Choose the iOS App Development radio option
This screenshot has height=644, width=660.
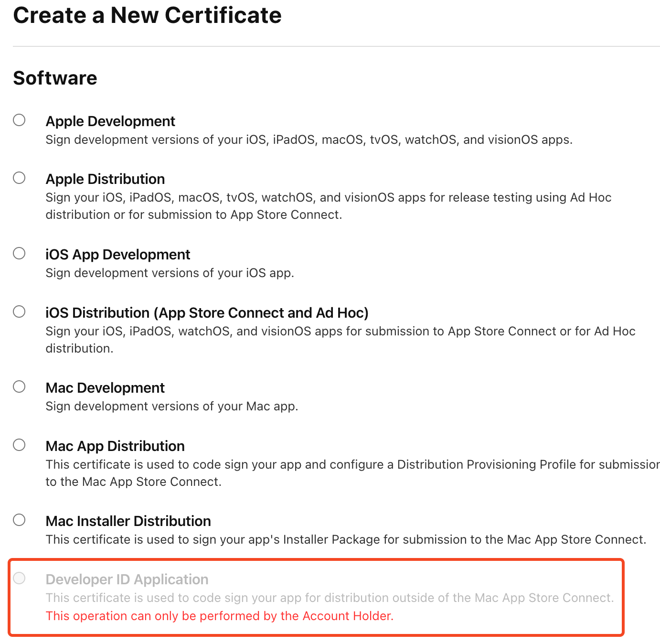pyautogui.click(x=19, y=253)
